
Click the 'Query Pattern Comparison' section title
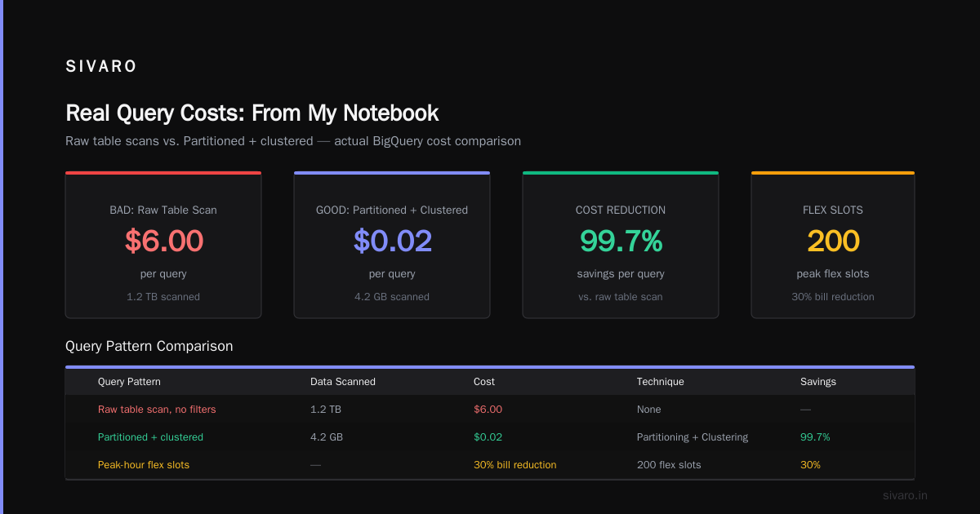coord(149,346)
